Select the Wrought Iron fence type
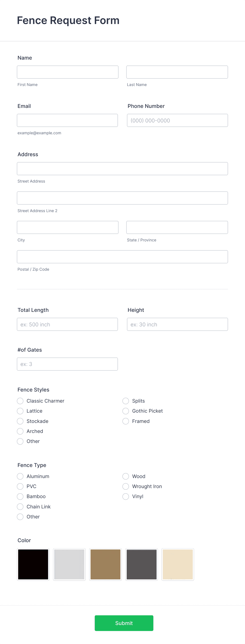 (125, 486)
